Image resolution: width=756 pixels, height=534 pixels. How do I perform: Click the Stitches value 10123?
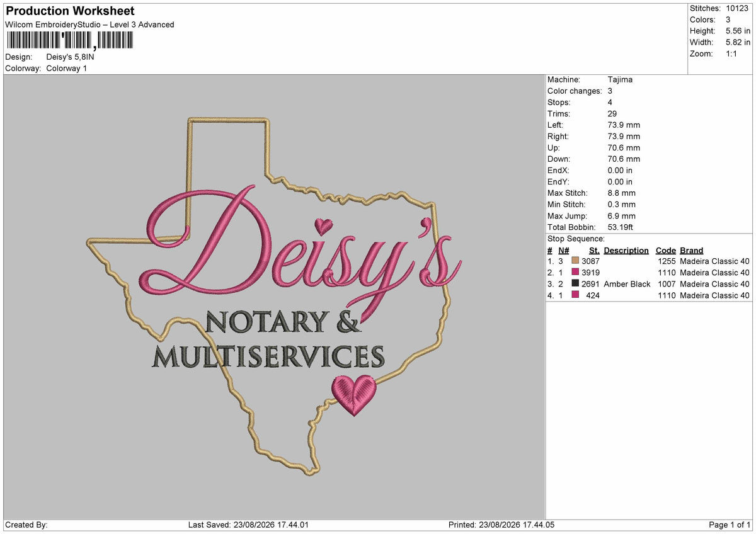(x=738, y=8)
